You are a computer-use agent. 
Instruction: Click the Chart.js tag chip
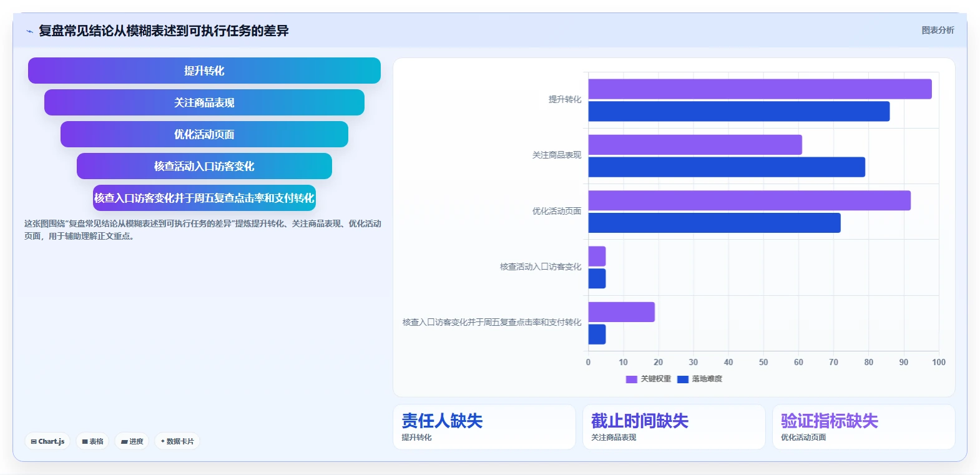(47, 441)
